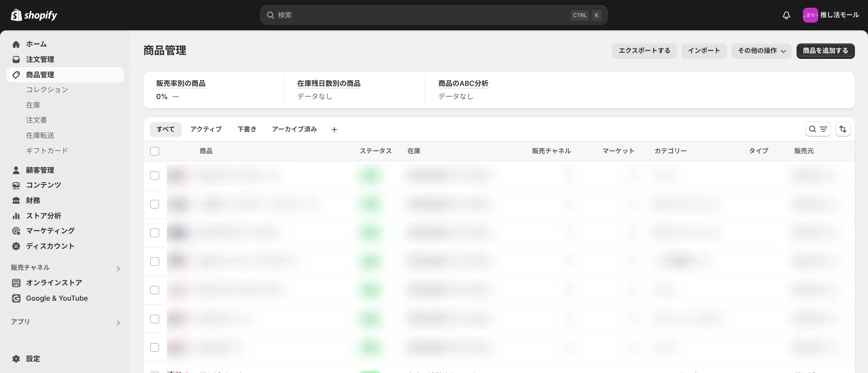
Task: Click the ストア分析 bar chart icon
Action: pyautogui.click(x=16, y=216)
